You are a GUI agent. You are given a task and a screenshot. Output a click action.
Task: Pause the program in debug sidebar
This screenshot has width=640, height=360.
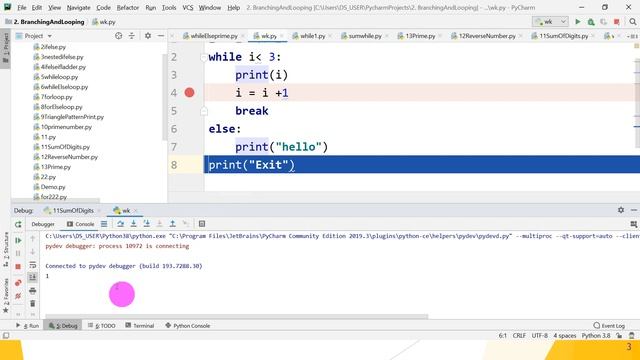(x=18, y=253)
